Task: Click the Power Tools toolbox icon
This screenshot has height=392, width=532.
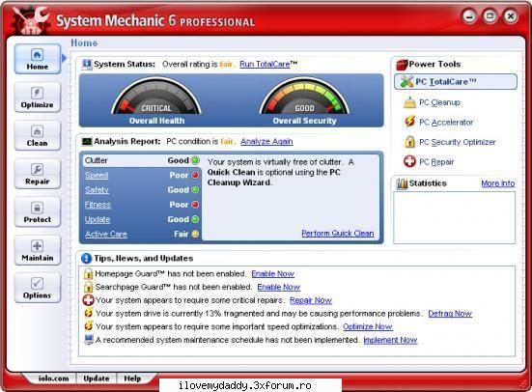Action: tap(402, 65)
